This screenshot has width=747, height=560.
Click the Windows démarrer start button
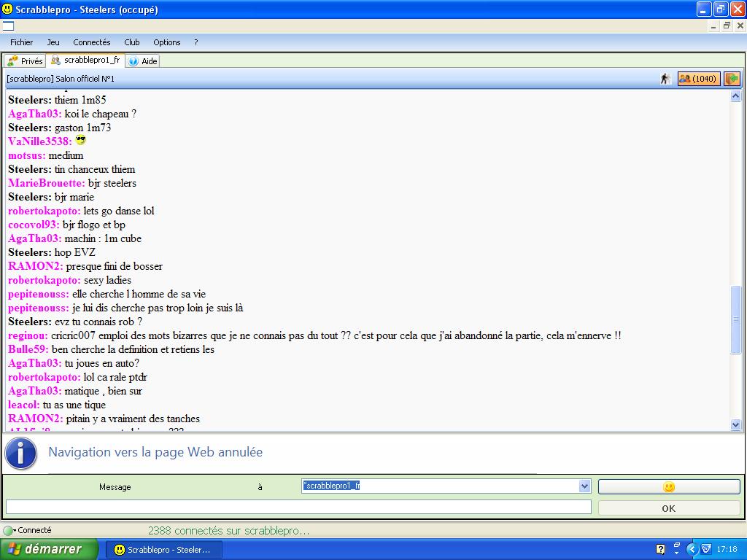(x=49, y=549)
